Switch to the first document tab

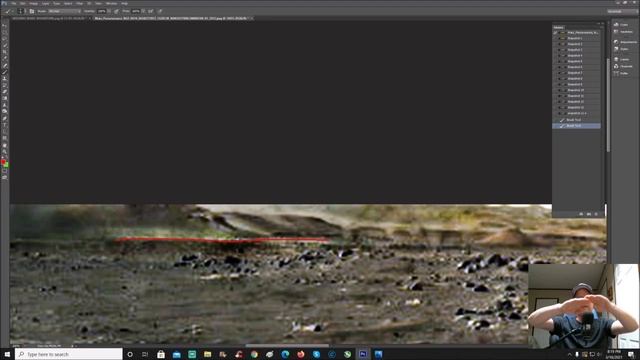(49, 18)
